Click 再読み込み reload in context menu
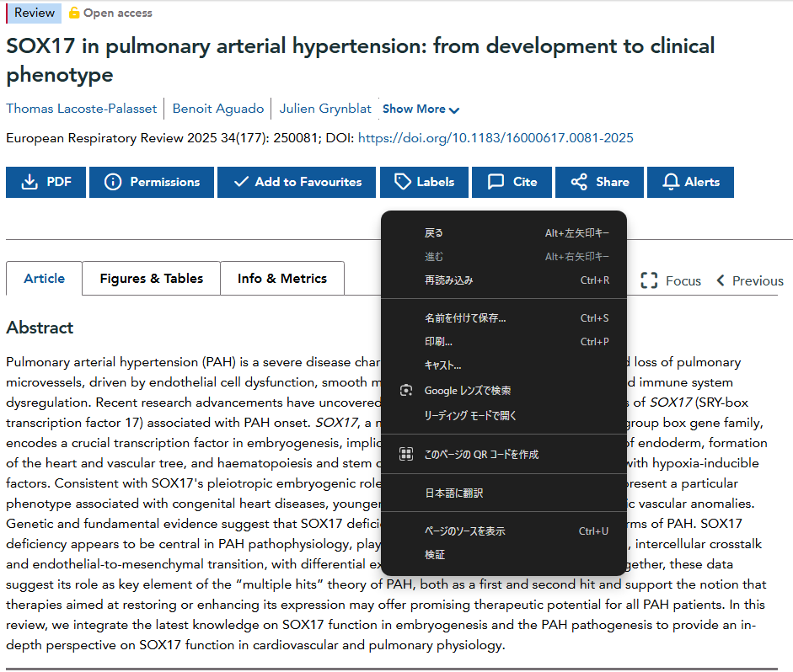Image resolution: width=793 pixels, height=672 pixels. click(448, 280)
